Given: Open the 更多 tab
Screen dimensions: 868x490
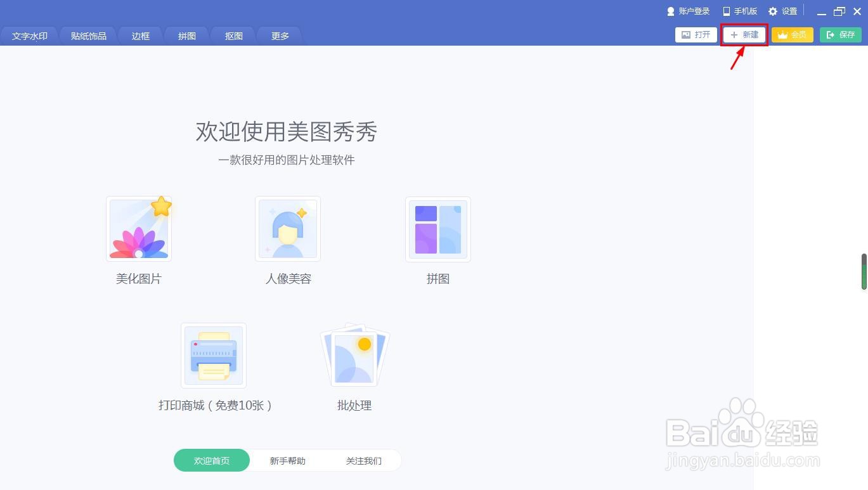Looking at the screenshot, I should pyautogui.click(x=280, y=36).
